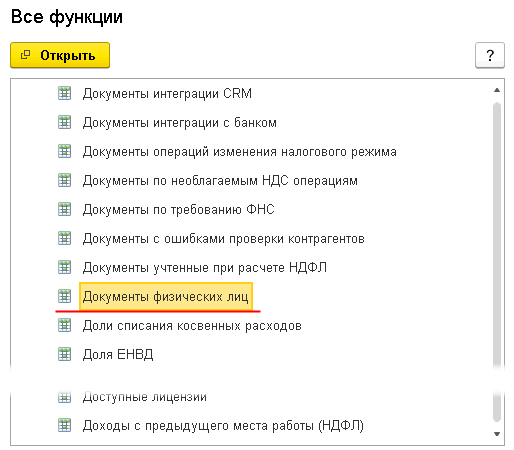Click the table icon beside Документы по требованию ФНС
Image resolution: width=514 pixels, height=450 pixels.
coord(64,209)
